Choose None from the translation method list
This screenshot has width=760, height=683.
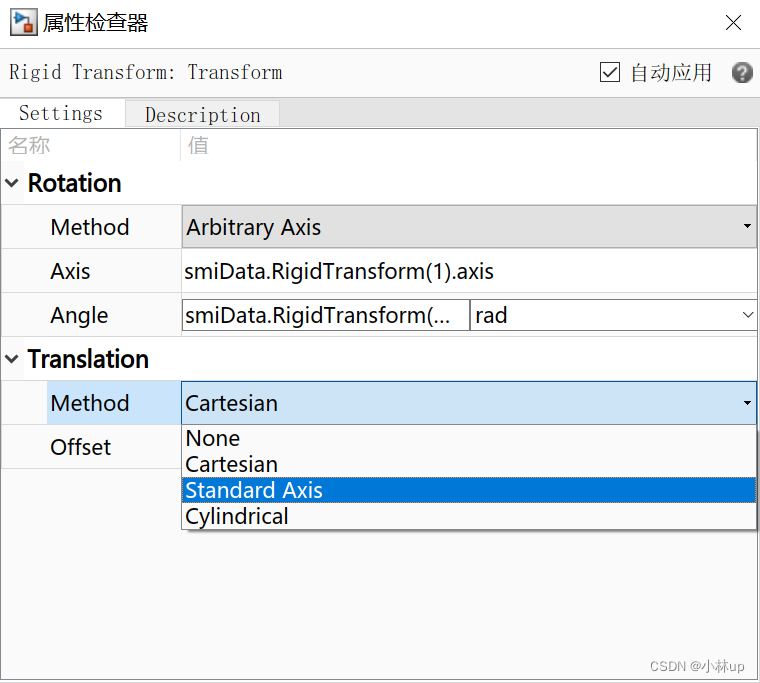[469, 438]
